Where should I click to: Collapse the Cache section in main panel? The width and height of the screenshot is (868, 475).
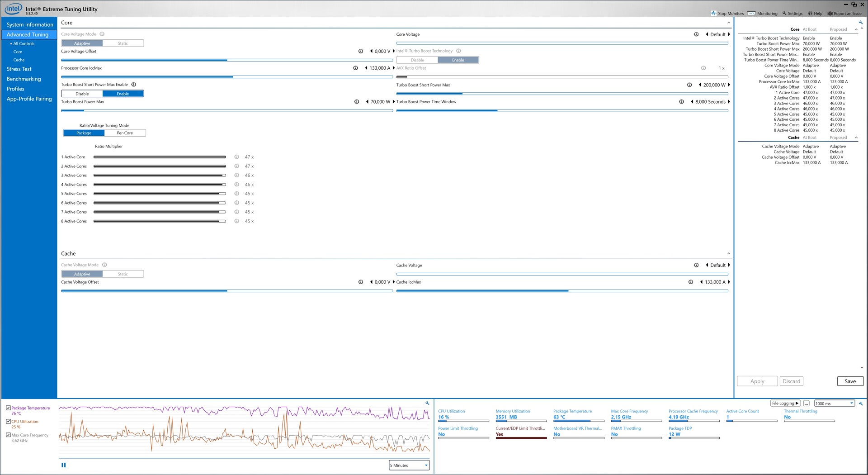tap(728, 253)
